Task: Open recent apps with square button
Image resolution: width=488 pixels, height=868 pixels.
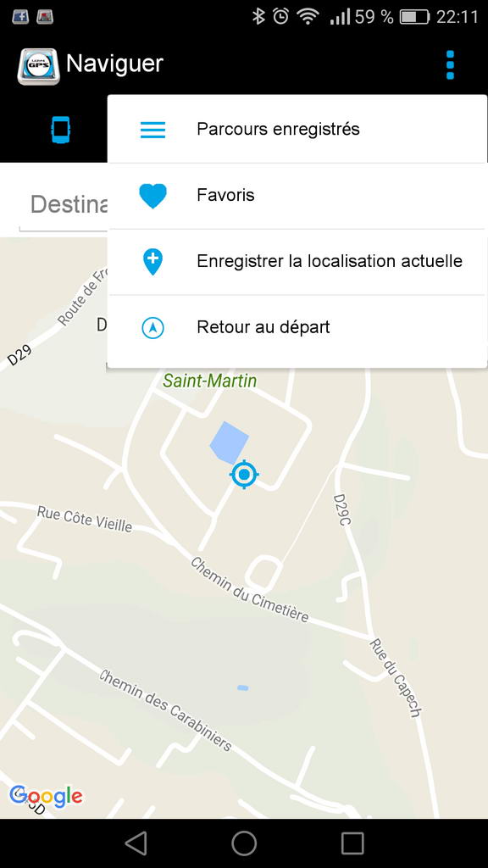Action: 352,843
